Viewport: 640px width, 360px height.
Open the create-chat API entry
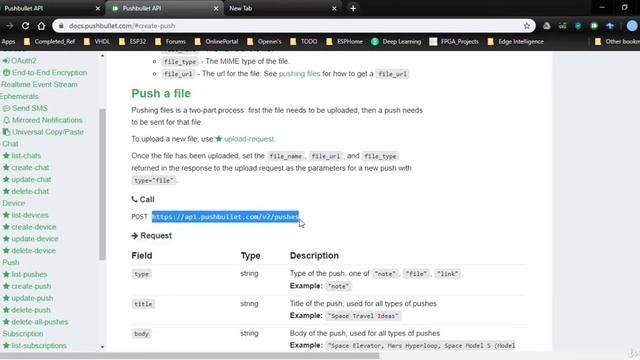tap(26, 167)
